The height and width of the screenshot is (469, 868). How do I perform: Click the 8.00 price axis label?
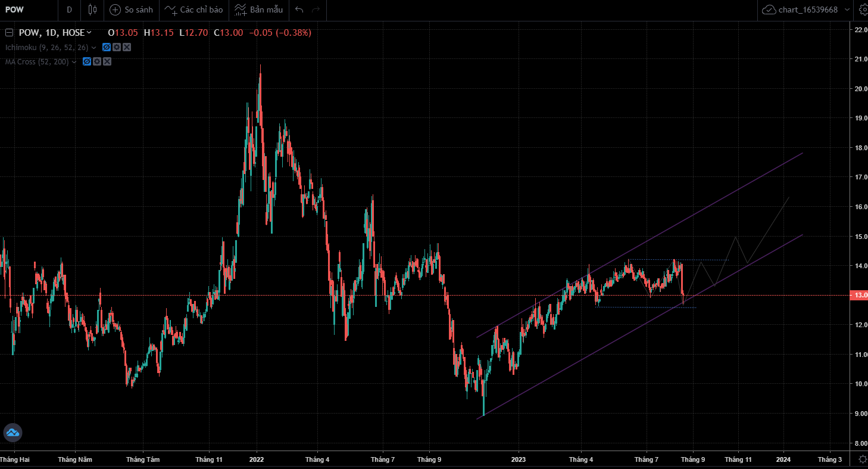point(860,443)
